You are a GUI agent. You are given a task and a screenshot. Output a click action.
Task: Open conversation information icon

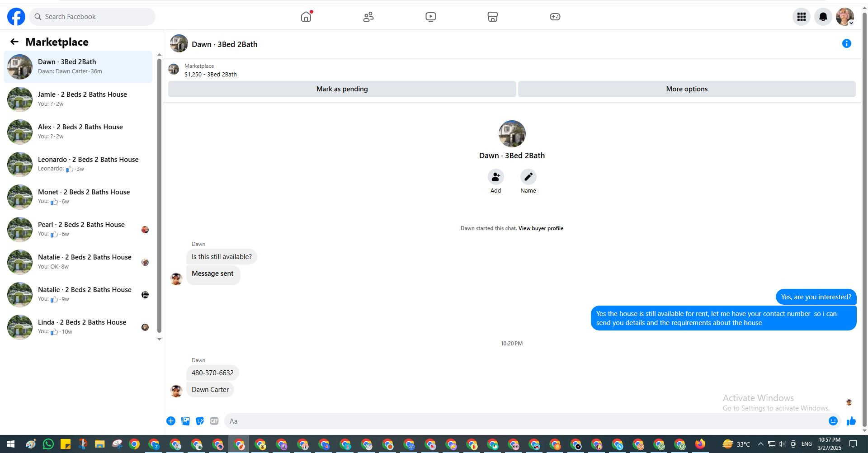click(x=847, y=43)
